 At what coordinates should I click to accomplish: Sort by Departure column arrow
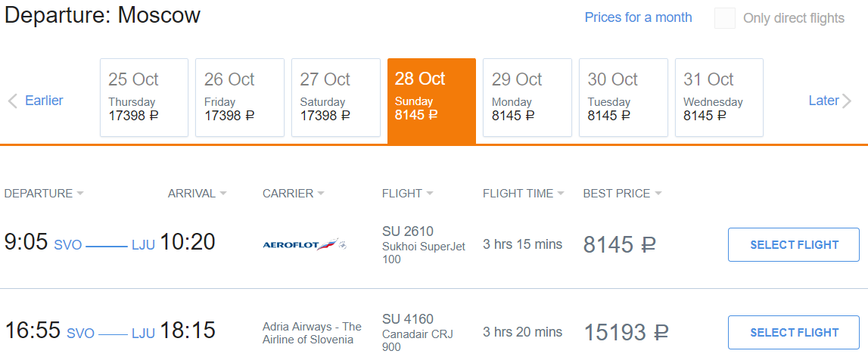pyautogui.click(x=80, y=194)
